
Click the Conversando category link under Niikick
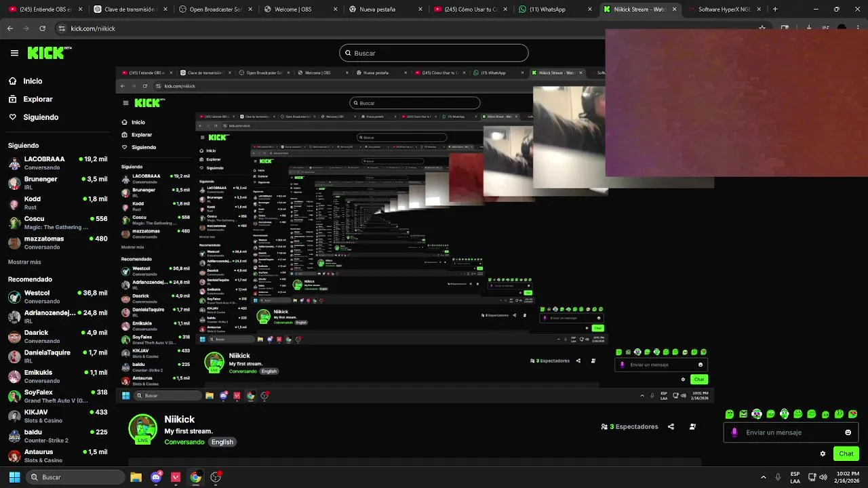(x=184, y=442)
